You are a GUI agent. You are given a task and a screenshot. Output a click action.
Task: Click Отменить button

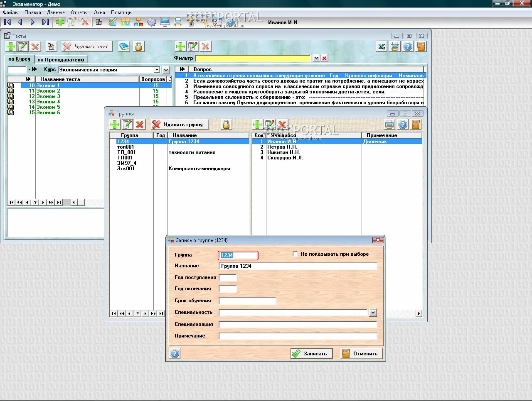point(361,354)
